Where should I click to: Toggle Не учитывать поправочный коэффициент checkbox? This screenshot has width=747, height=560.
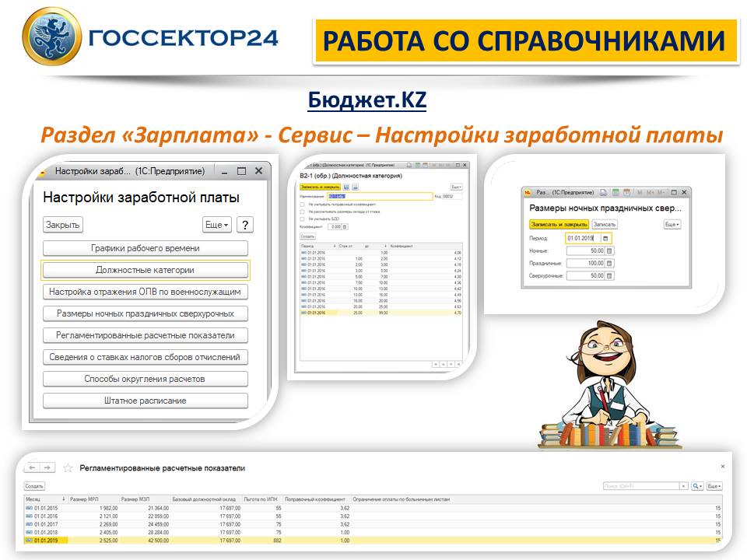[302, 205]
